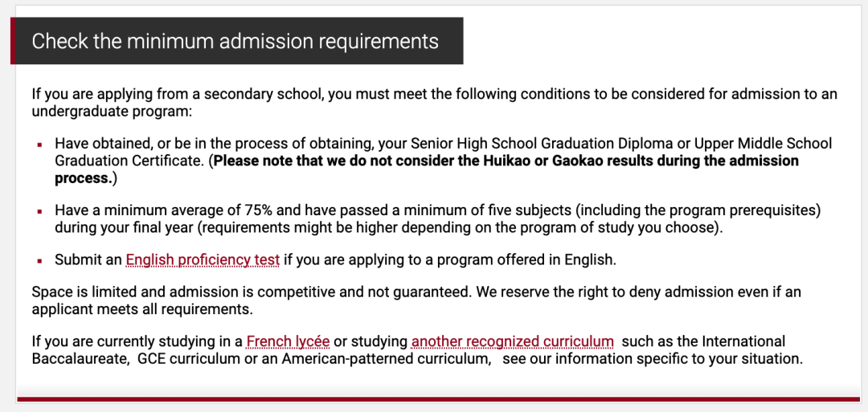Screen dimensions: 868x412
Task: Follow the French lycée link
Action: (x=288, y=341)
